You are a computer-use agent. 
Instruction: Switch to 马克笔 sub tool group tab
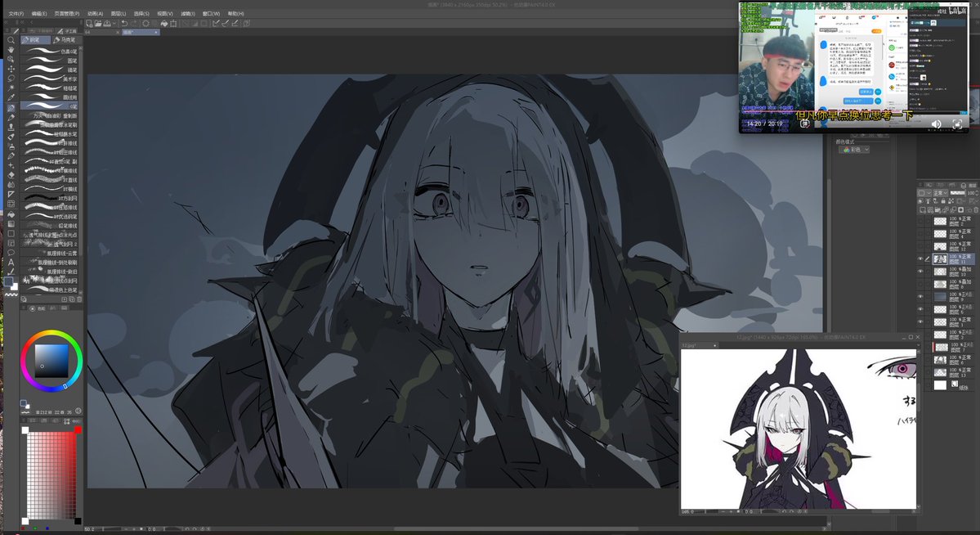pos(66,39)
